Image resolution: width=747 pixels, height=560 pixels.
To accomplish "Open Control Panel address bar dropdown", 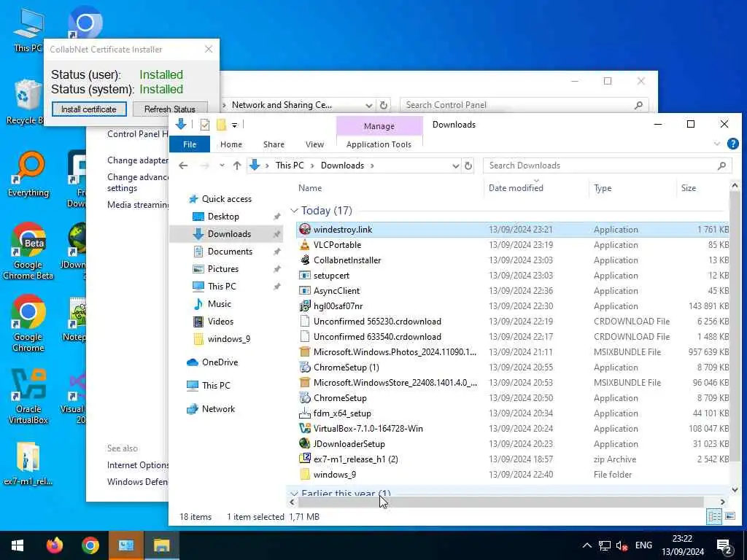I will pos(368,105).
